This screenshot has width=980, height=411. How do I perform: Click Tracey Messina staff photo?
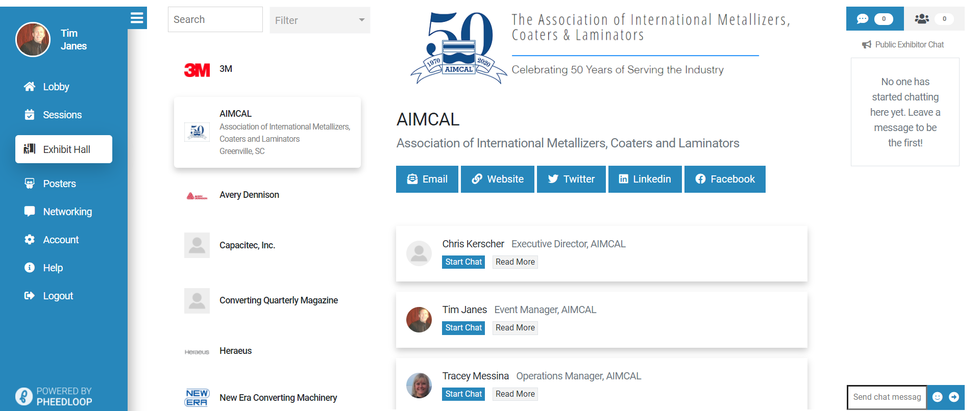pos(419,386)
